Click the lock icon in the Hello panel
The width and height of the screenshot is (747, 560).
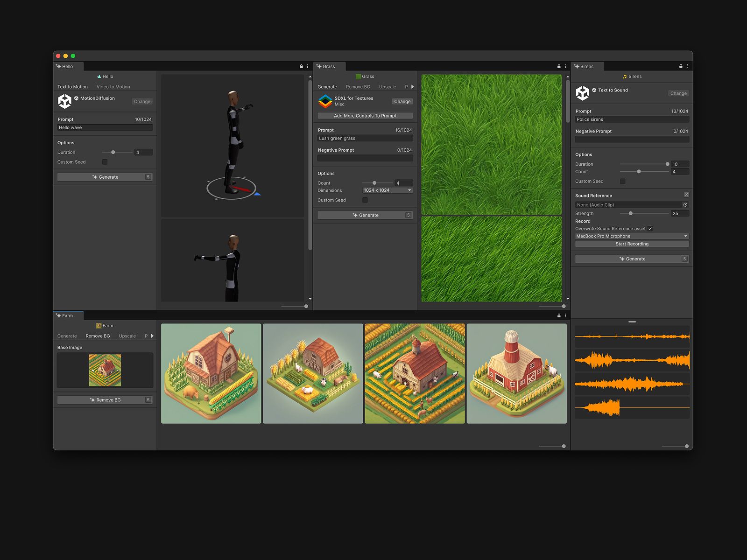point(301,66)
